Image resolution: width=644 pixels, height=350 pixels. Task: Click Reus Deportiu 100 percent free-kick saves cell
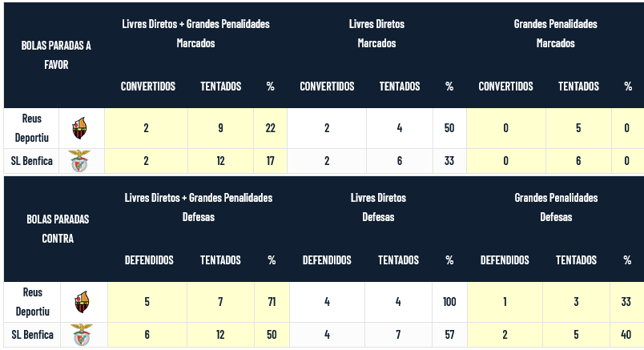click(x=449, y=302)
